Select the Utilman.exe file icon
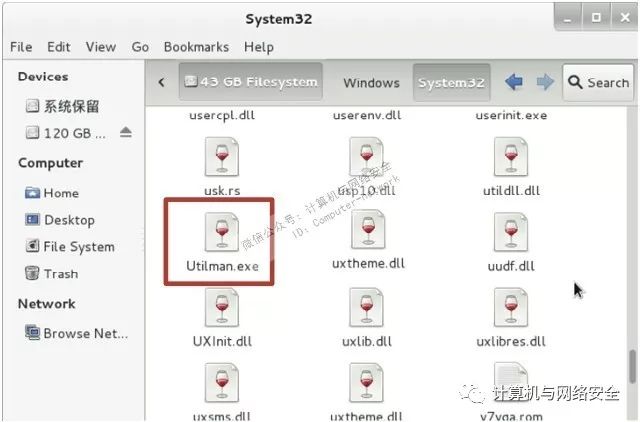Image resolution: width=640 pixels, height=422 pixels. point(222,232)
